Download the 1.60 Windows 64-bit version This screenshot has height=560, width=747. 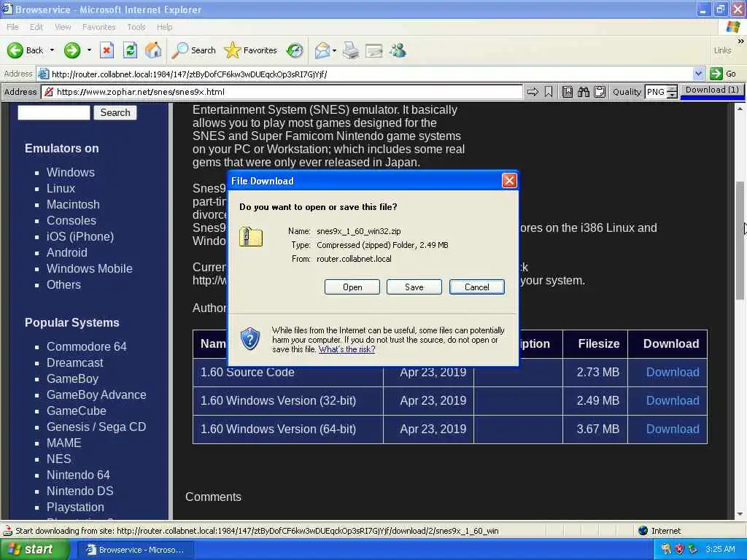[x=672, y=429]
